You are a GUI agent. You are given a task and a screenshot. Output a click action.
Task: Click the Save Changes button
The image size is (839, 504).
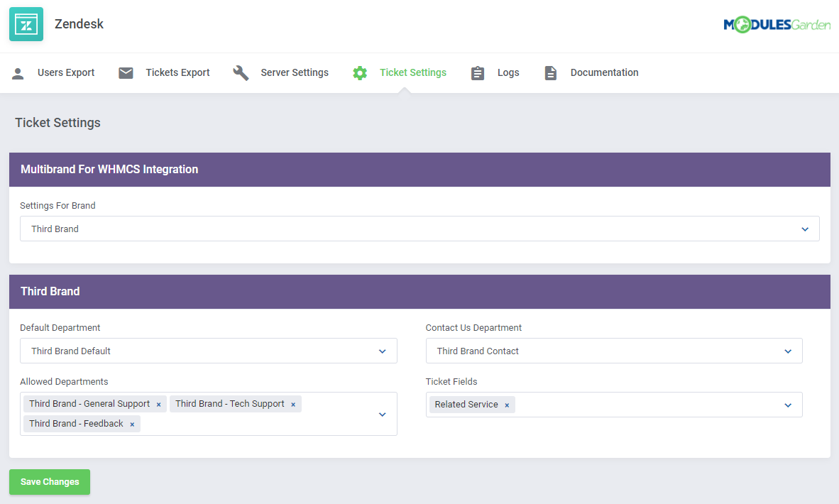click(49, 481)
